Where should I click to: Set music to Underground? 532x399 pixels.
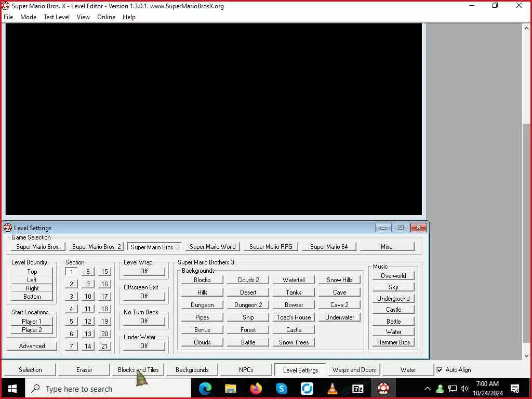pos(393,299)
